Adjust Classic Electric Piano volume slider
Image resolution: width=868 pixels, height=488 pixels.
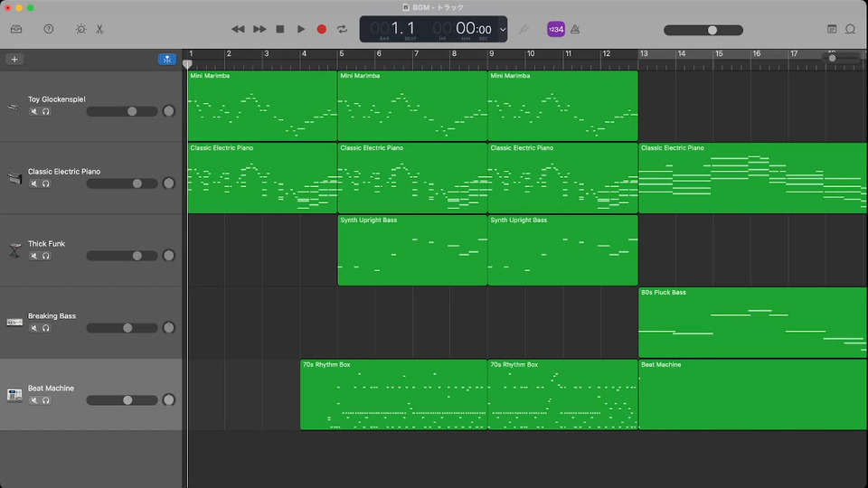click(122, 183)
